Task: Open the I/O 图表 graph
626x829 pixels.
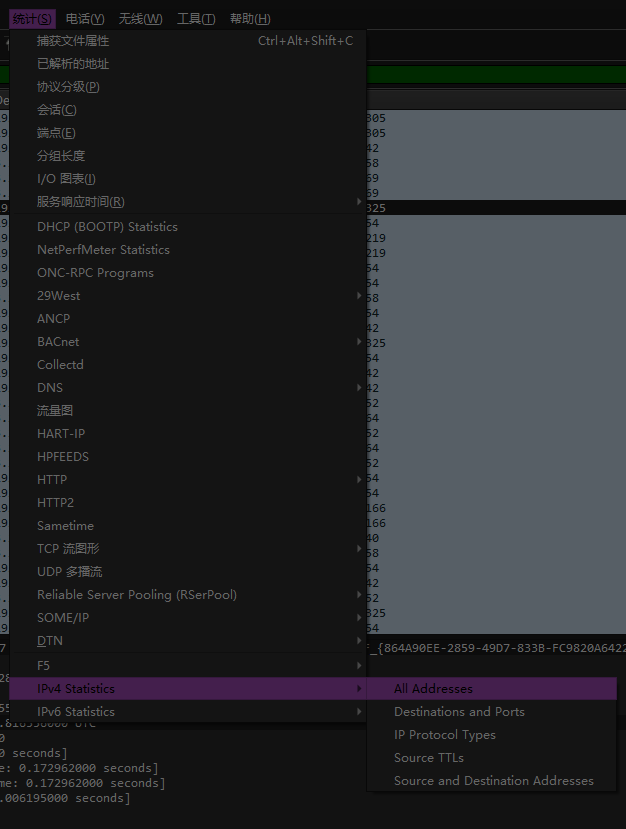Action: [x=66, y=179]
